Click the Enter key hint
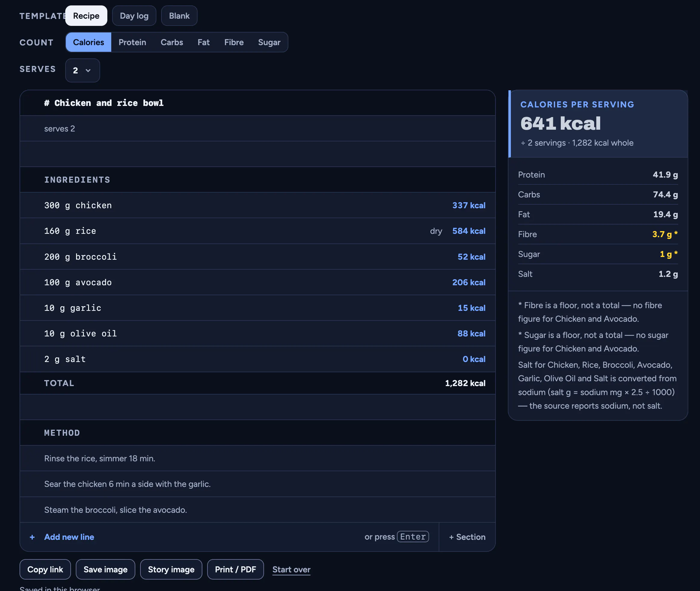 point(413,537)
